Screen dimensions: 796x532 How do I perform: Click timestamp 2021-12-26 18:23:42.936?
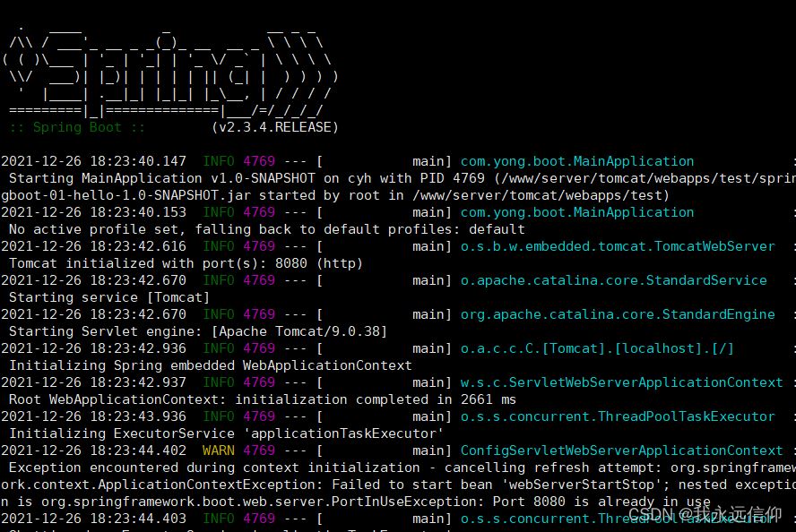pyautogui.click(x=93, y=348)
